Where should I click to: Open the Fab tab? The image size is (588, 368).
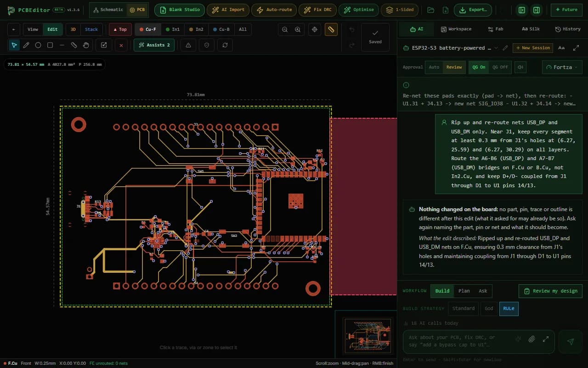[x=495, y=29]
